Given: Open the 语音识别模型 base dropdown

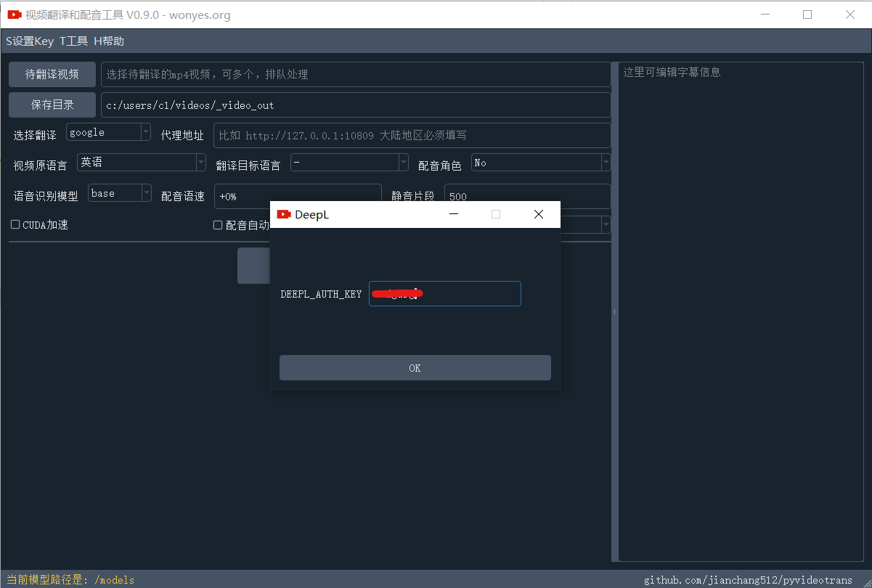Looking at the screenshot, I should point(120,193).
